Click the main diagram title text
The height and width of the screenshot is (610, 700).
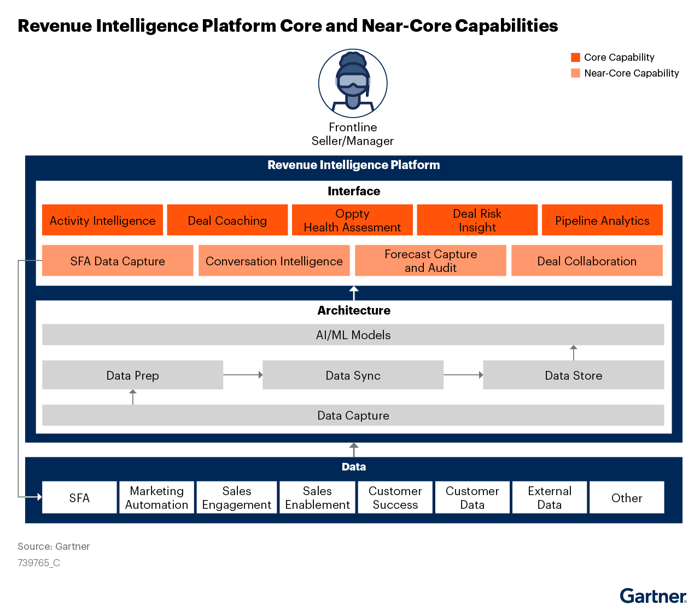point(288,26)
